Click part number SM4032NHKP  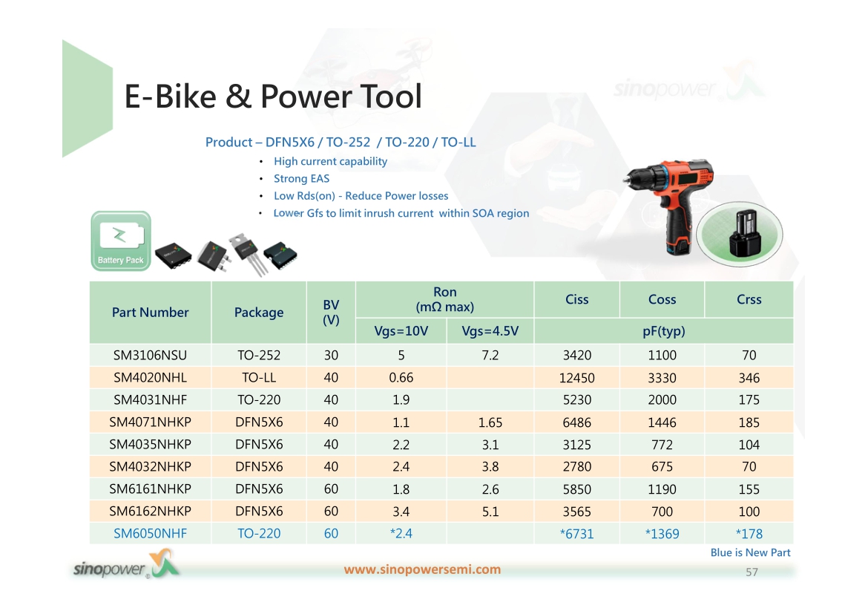(150, 466)
